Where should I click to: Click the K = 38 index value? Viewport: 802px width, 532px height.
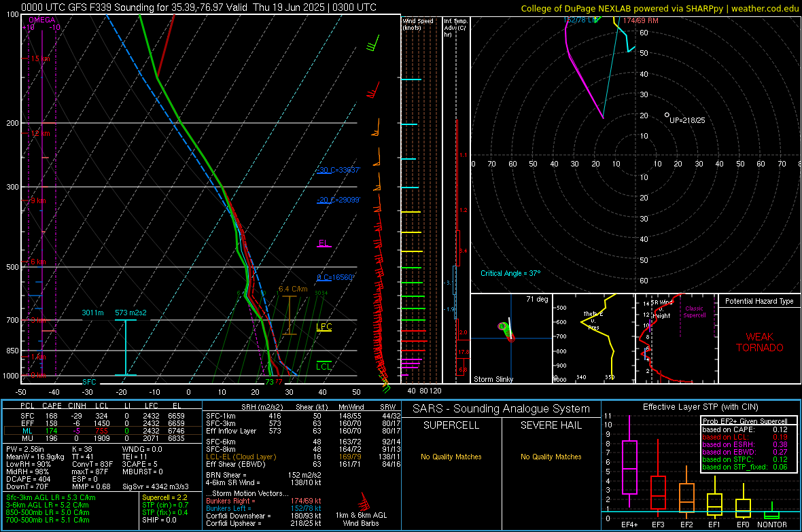(x=82, y=449)
